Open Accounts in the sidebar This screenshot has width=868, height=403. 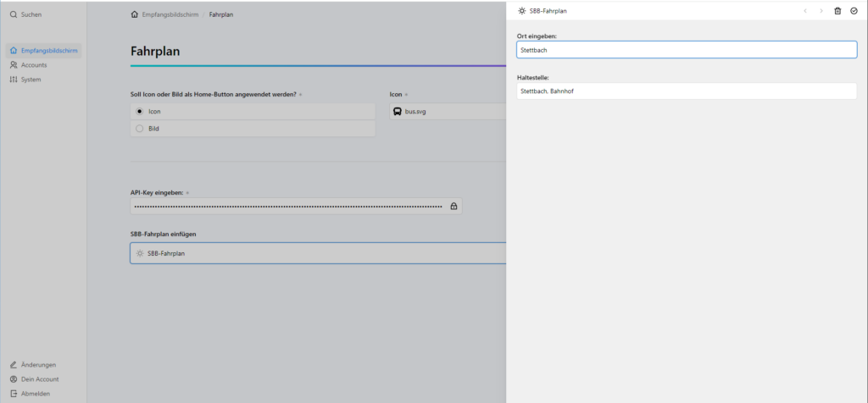(x=28, y=65)
